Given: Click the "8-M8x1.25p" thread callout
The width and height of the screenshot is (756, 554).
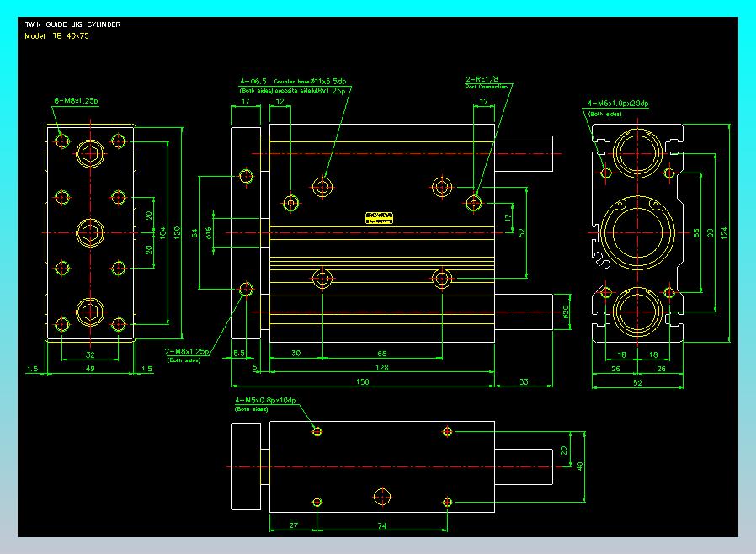Looking at the screenshot, I should pyautogui.click(x=76, y=101).
